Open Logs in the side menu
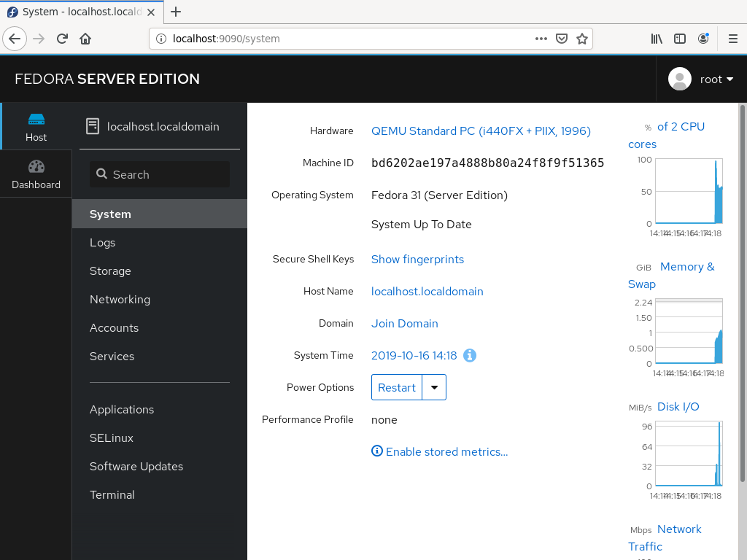The height and width of the screenshot is (560, 747). pos(160,242)
